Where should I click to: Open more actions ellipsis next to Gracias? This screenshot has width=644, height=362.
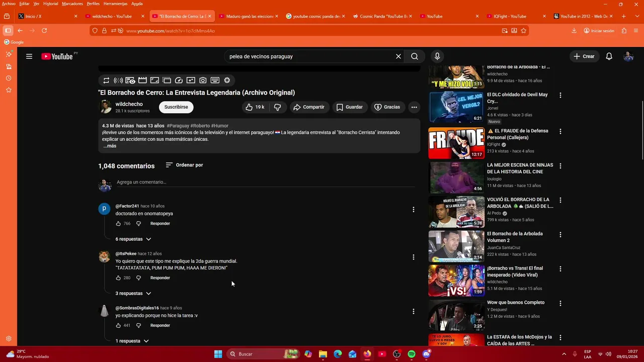(x=414, y=107)
